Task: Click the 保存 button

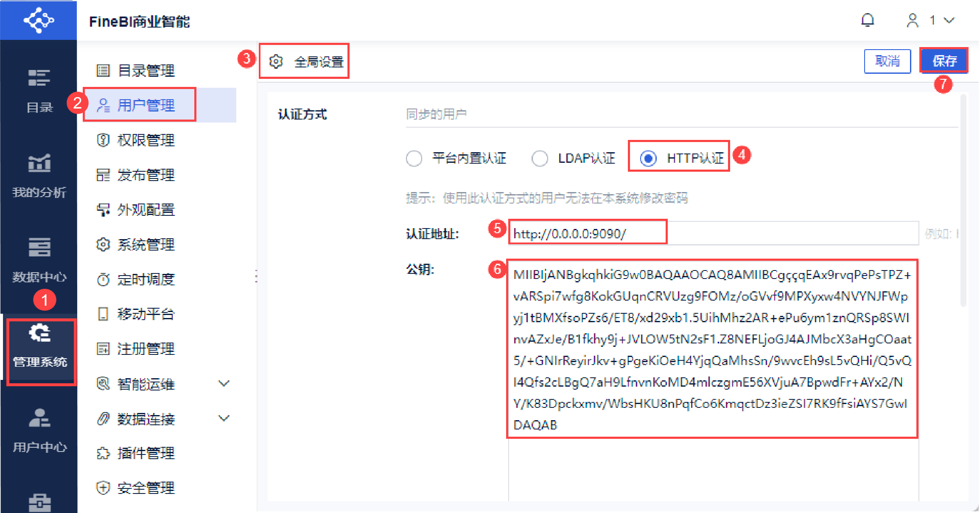Action: (944, 61)
